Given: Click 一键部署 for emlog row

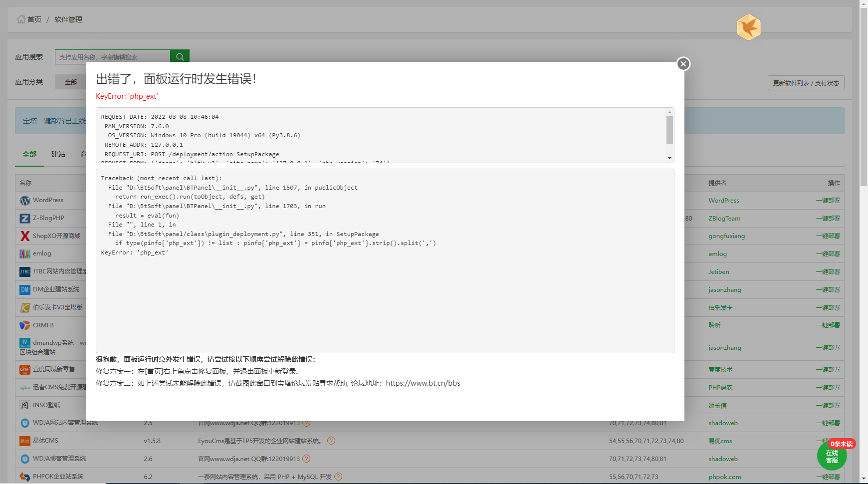Looking at the screenshot, I should click(828, 254).
